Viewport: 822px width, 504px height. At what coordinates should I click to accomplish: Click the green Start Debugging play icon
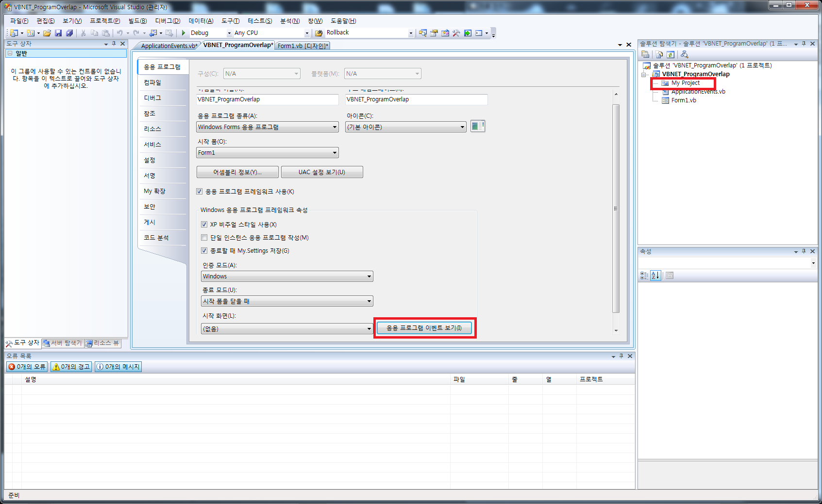tap(184, 33)
